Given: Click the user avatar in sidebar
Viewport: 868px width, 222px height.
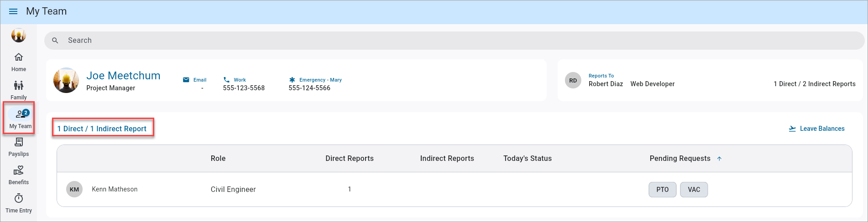Looking at the screenshot, I should click(19, 35).
